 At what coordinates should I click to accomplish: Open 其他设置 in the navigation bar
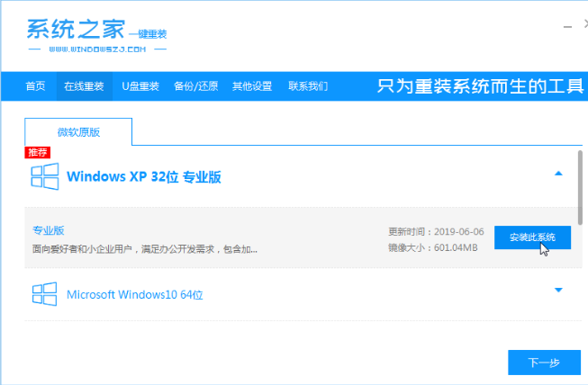click(x=252, y=86)
